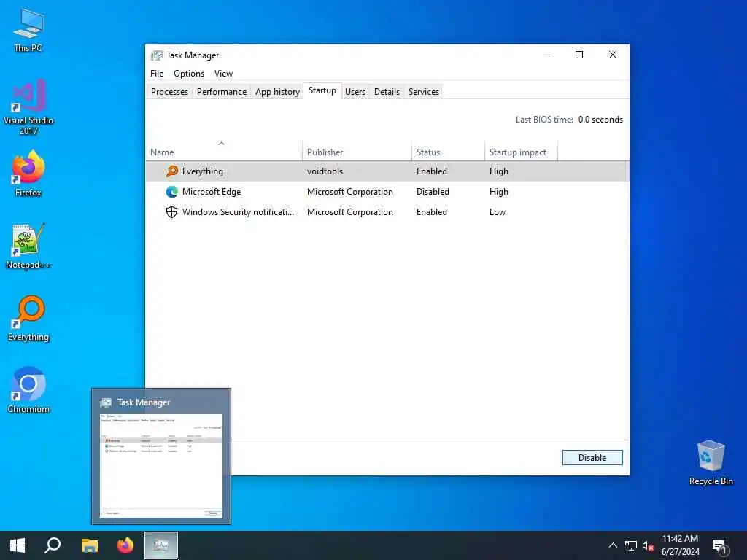This screenshot has width=747, height=560.
Task: Select Notepad++ desktop shortcut
Action: pyautogui.click(x=28, y=246)
